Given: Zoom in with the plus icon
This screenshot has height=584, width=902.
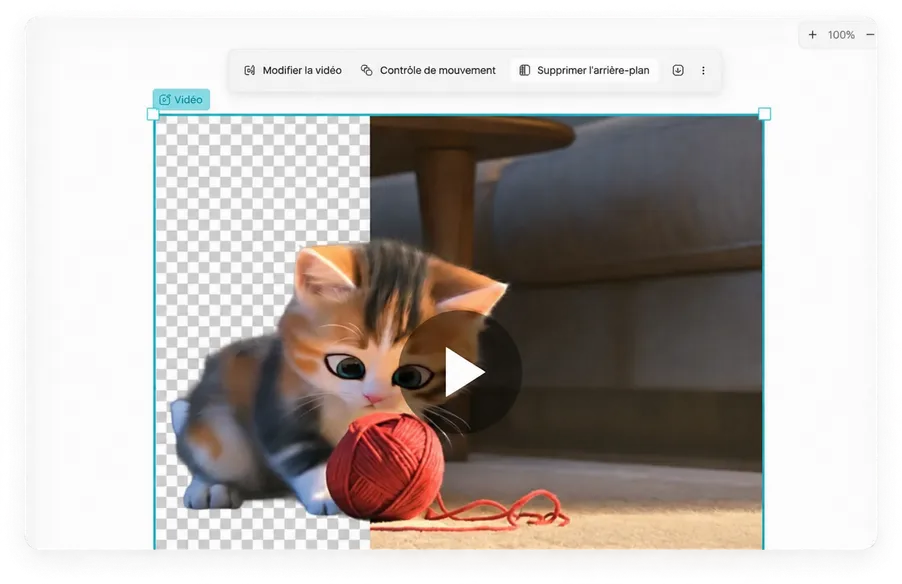Looking at the screenshot, I should [x=812, y=35].
